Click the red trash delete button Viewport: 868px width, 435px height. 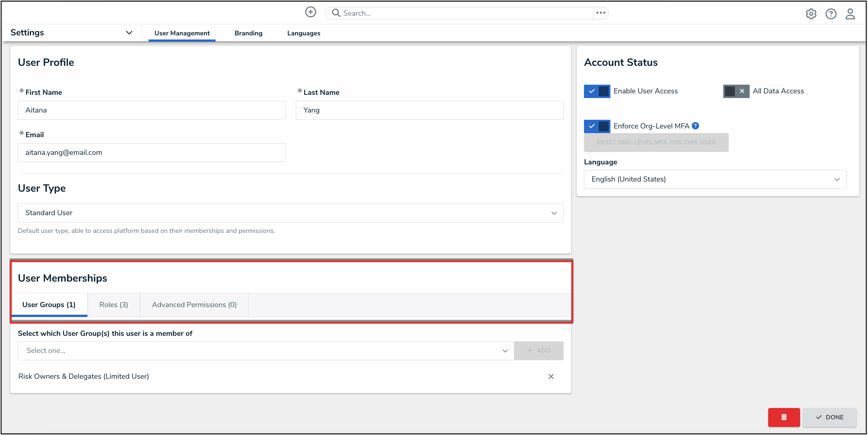pos(784,417)
